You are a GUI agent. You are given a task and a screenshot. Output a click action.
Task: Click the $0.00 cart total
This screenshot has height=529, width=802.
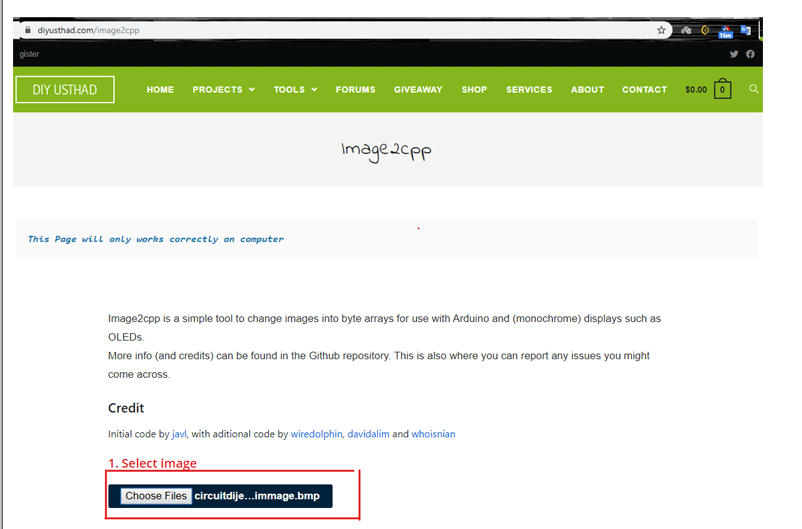[x=696, y=90]
